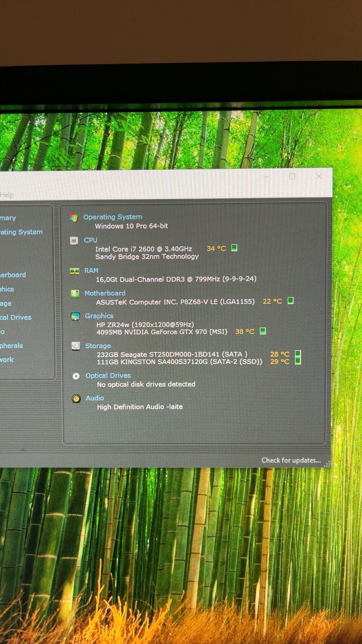Click the Audio speaker icon
The image size is (362, 644).
(x=76, y=398)
